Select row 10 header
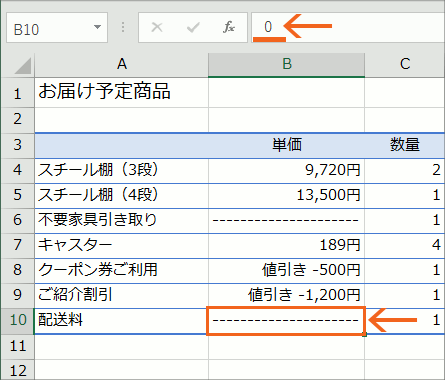The image size is (445, 380). pyautogui.click(x=17, y=321)
